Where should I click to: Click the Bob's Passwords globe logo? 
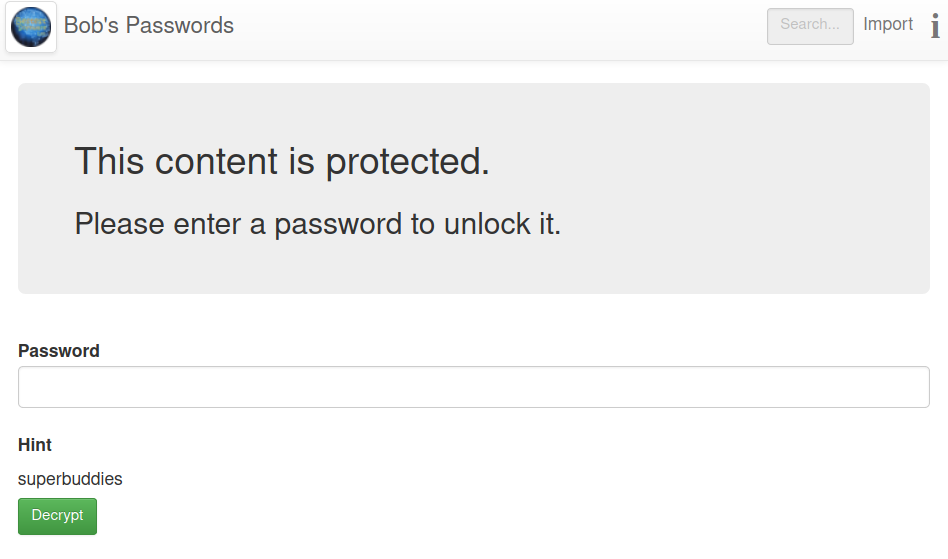tap(31, 27)
